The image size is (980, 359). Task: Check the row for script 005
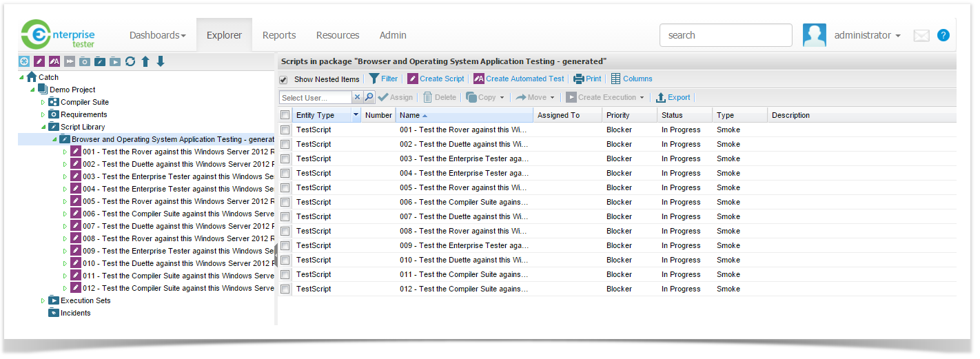point(285,188)
